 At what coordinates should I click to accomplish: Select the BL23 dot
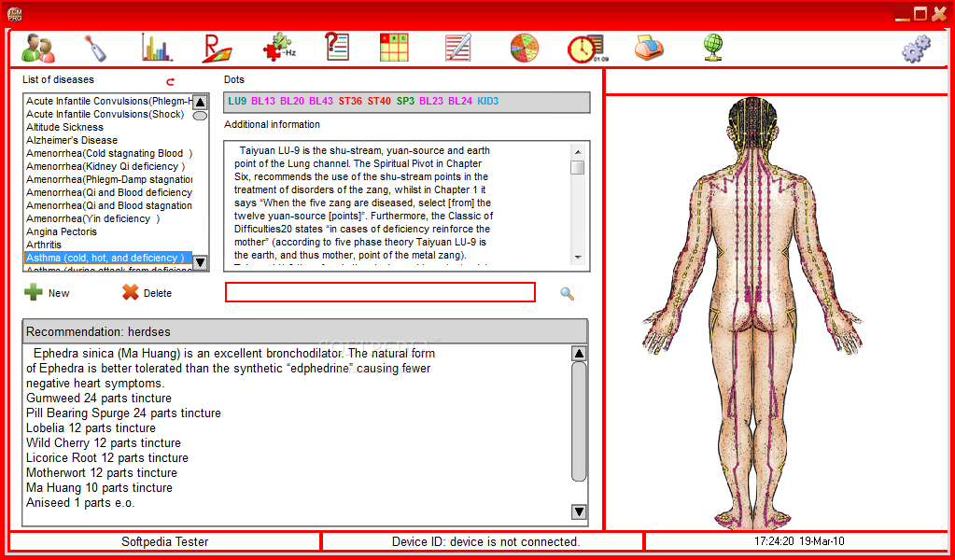431,101
